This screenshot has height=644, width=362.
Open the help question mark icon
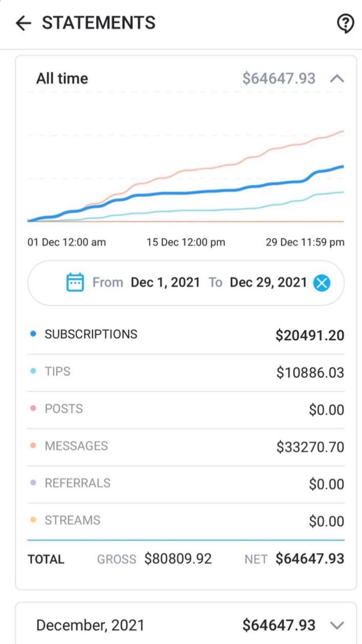tap(345, 23)
